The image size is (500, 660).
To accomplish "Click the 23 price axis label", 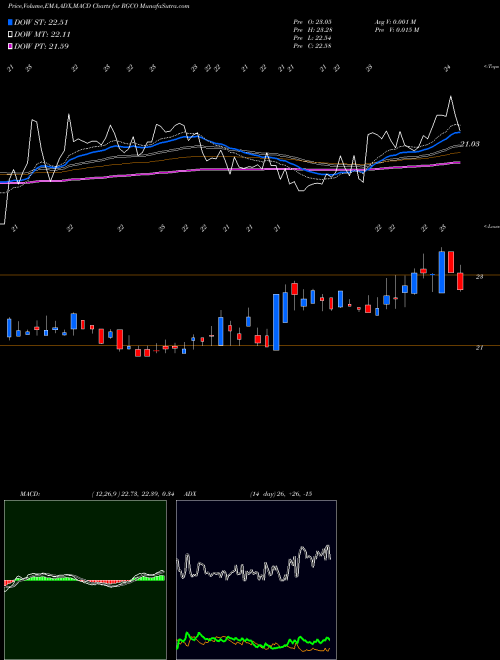I will [479, 277].
